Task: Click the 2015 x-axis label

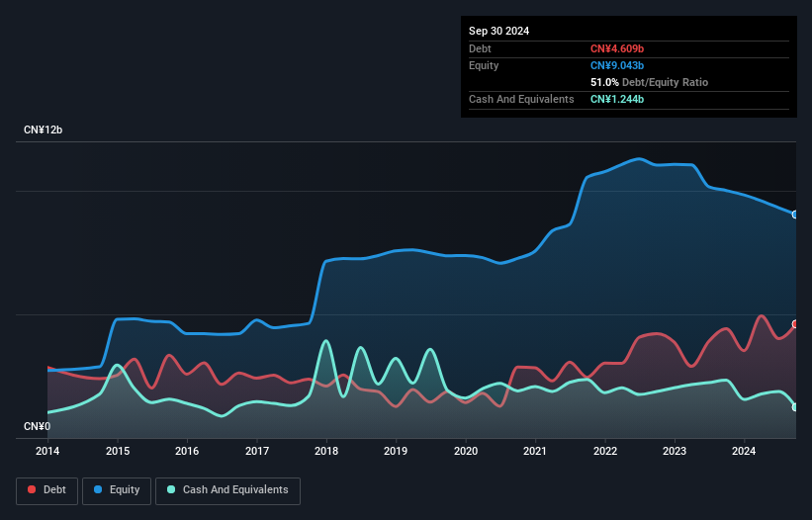Action: (118, 451)
